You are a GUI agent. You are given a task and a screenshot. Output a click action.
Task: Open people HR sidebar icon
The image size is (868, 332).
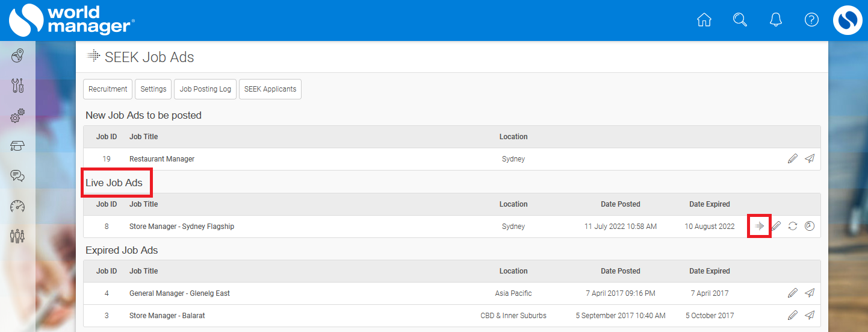(x=17, y=236)
